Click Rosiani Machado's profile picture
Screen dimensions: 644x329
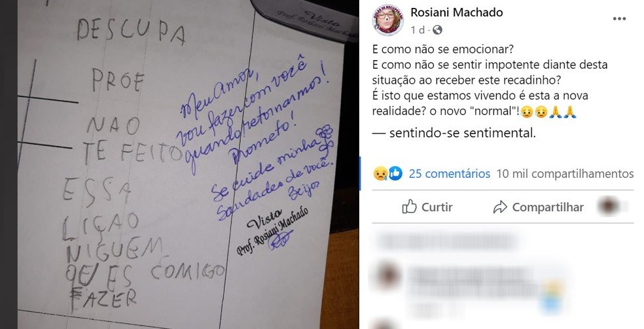(x=387, y=20)
